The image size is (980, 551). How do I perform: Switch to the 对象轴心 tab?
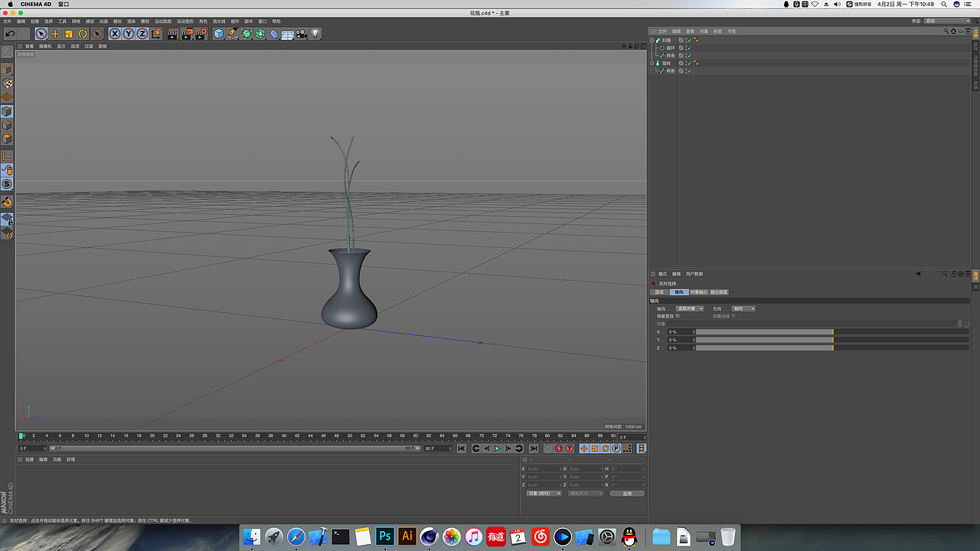(698, 292)
